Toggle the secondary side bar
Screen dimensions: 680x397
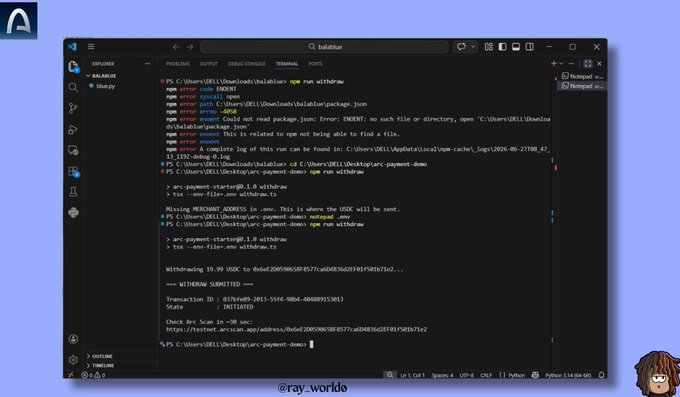[530, 47]
